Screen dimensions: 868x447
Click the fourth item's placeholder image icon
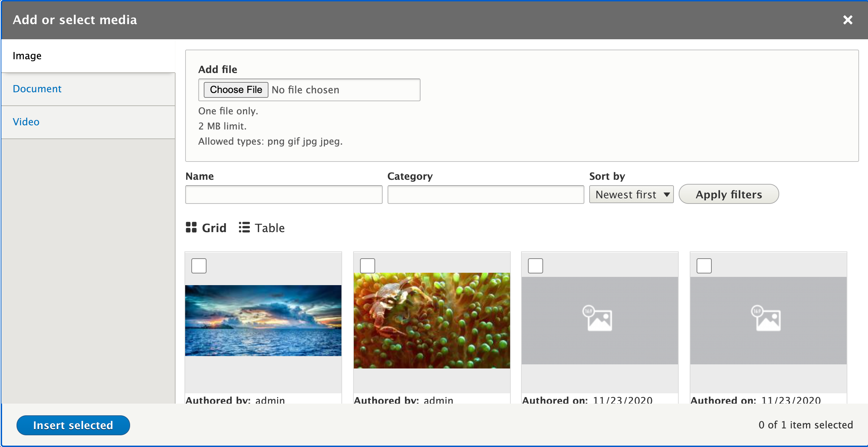coord(766,319)
